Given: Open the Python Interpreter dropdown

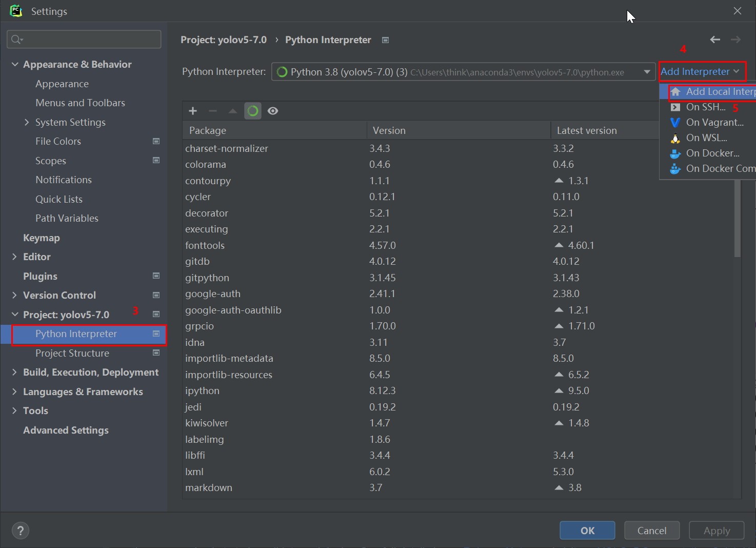Looking at the screenshot, I should [463, 72].
